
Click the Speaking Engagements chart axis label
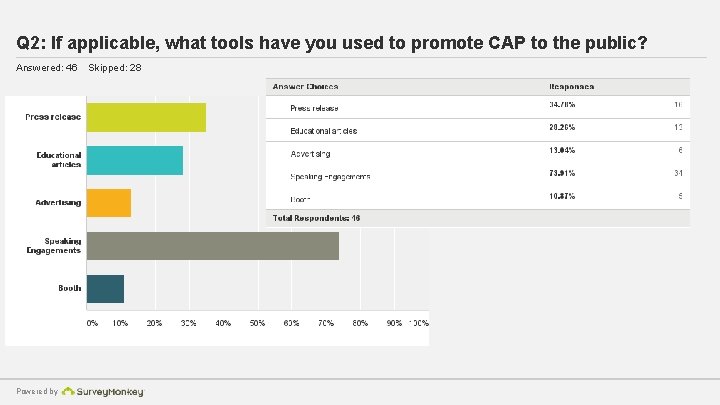54,246
